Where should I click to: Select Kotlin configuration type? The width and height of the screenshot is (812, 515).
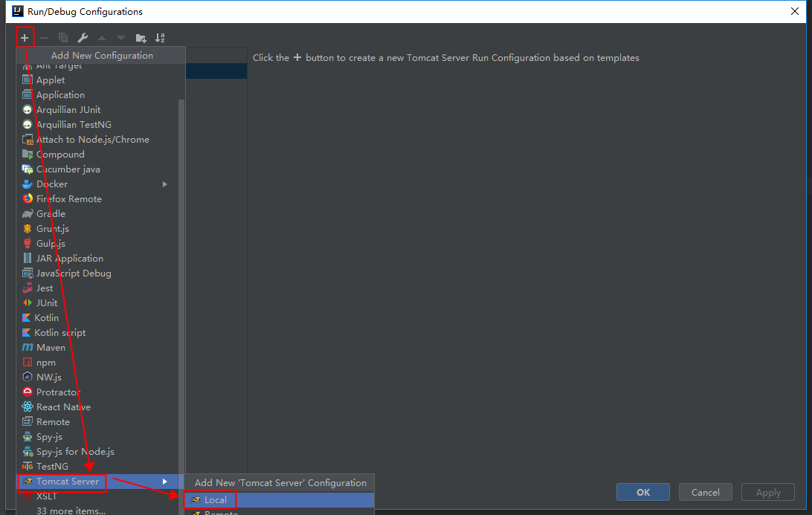pyautogui.click(x=97, y=318)
